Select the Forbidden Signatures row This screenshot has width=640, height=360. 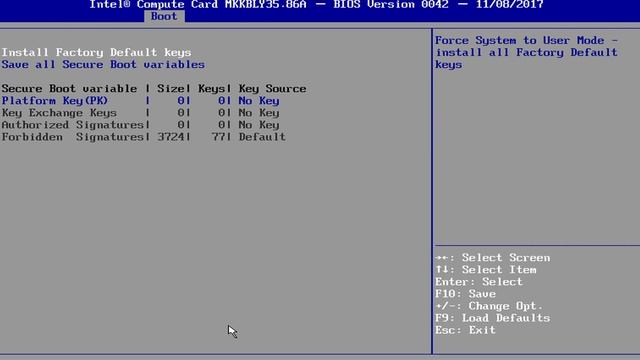click(144, 137)
